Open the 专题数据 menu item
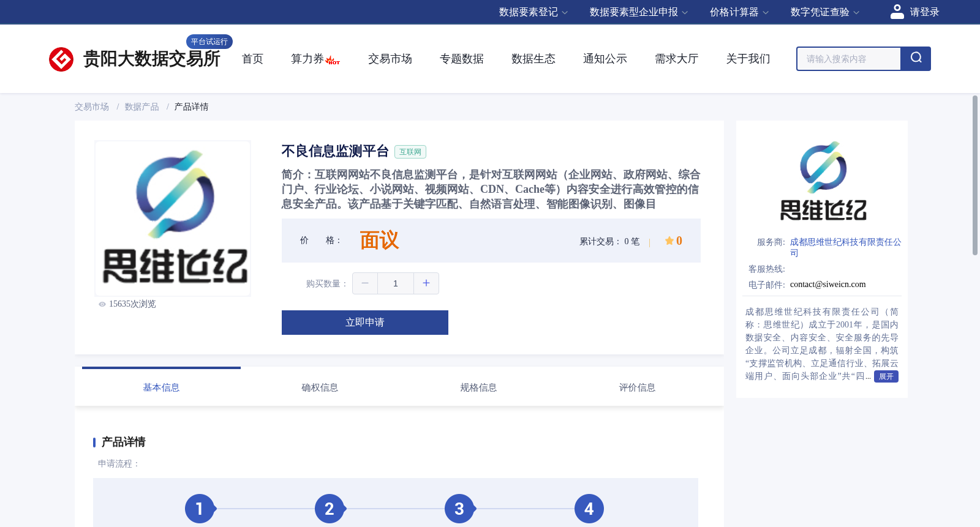980x527 pixels. click(462, 59)
